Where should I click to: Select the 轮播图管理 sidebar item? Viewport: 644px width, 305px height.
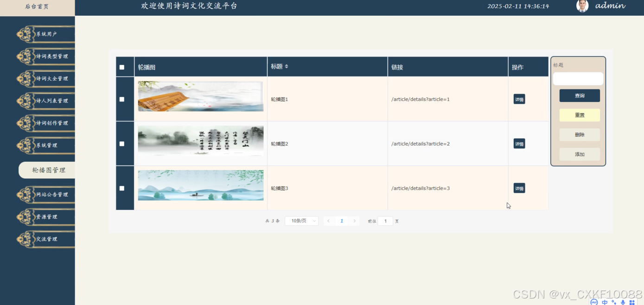point(47,170)
